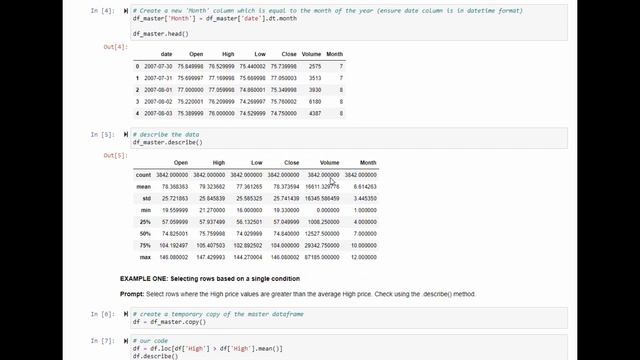Click the count row label in describe table
This screenshot has height=360, width=640.
pos(143,175)
